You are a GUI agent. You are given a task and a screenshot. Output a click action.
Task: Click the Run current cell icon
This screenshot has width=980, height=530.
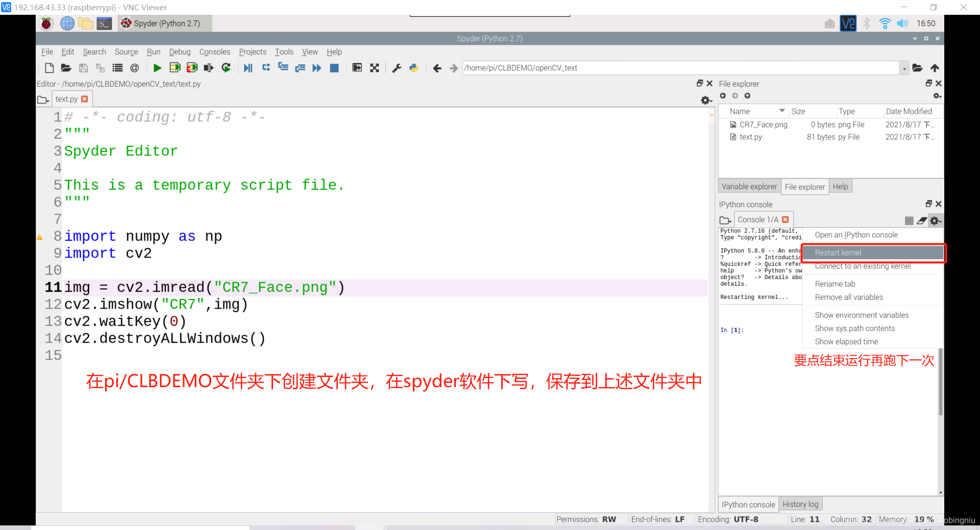175,68
